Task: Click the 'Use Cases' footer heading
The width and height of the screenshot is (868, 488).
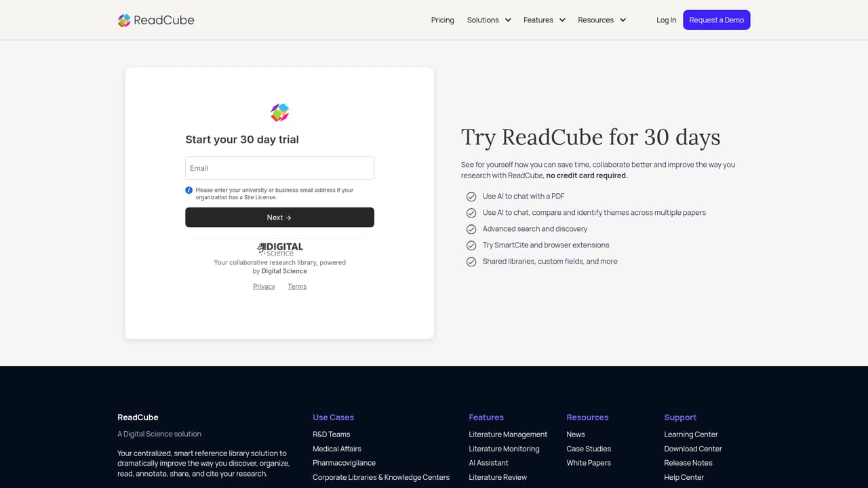Action: [x=333, y=418]
